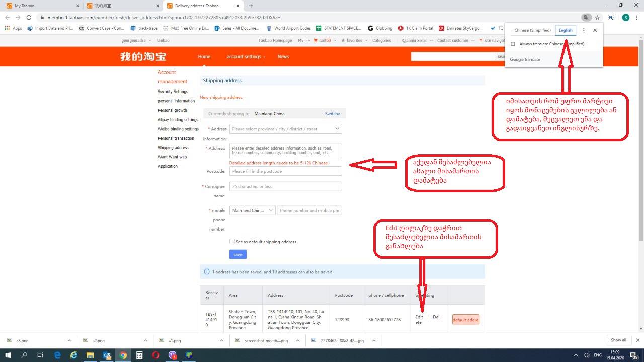Open Opera browser from taskbar
This screenshot has width=644, height=362.
click(x=156, y=355)
